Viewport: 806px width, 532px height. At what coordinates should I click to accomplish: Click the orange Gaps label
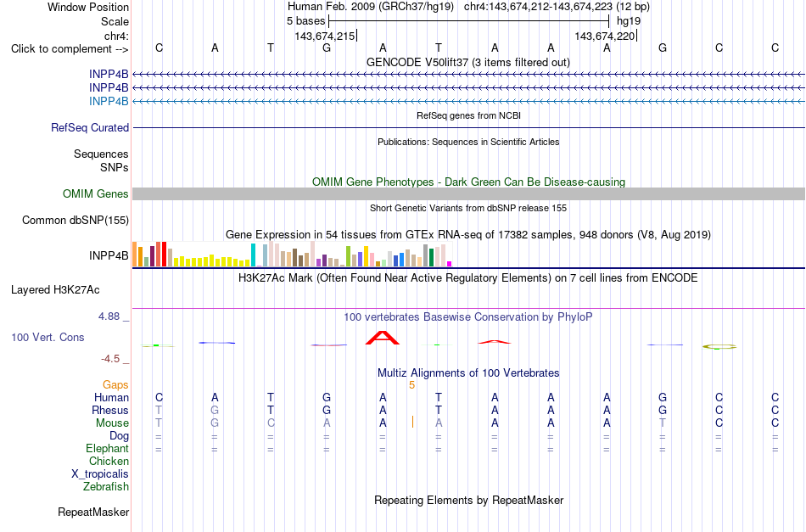point(115,385)
